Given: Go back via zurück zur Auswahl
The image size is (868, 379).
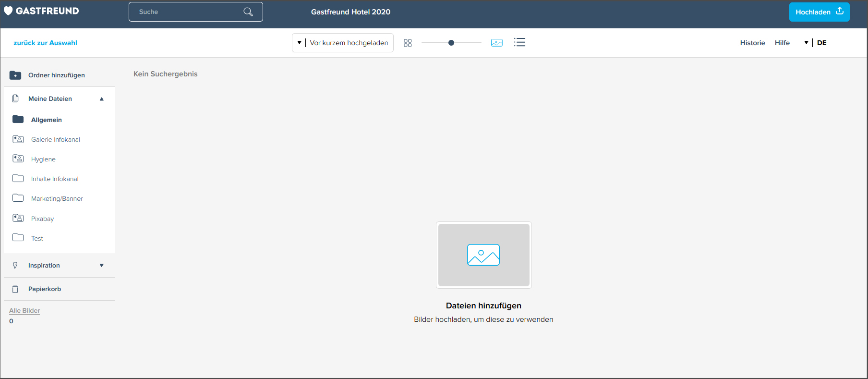Looking at the screenshot, I should 45,43.
